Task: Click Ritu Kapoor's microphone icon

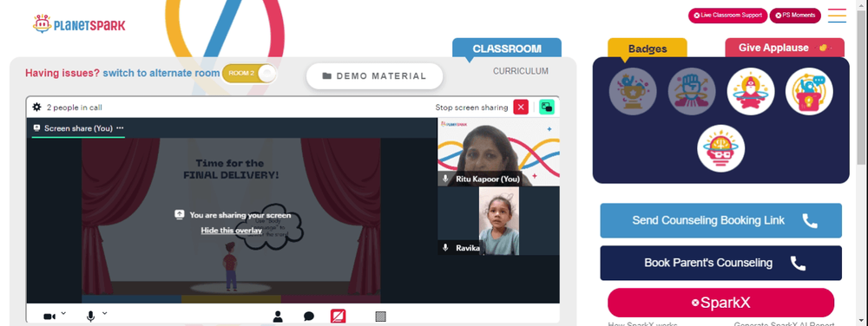Action: (x=445, y=179)
